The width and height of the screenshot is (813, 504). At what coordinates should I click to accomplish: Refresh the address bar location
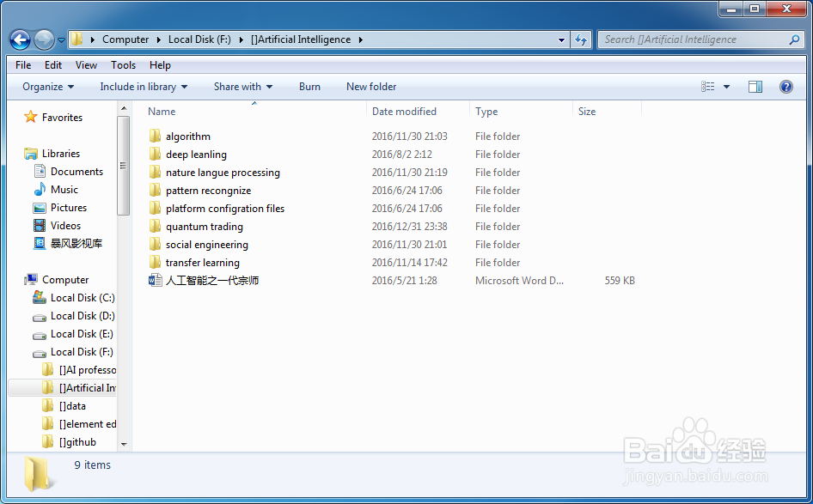tap(581, 39)
